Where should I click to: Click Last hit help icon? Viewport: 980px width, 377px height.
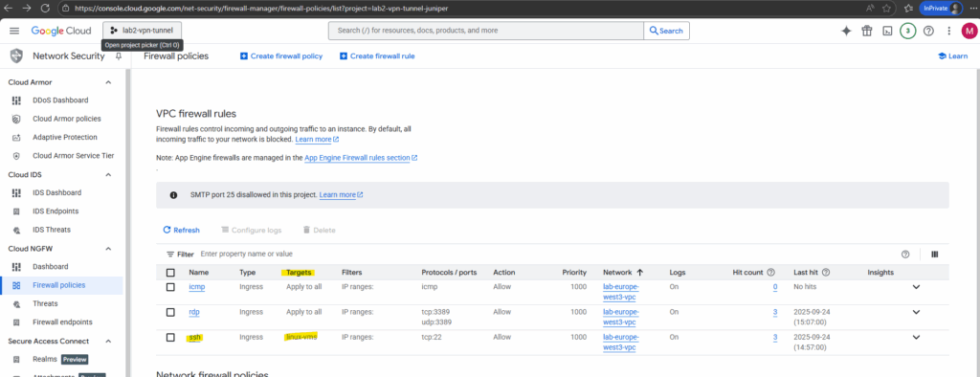826,273
